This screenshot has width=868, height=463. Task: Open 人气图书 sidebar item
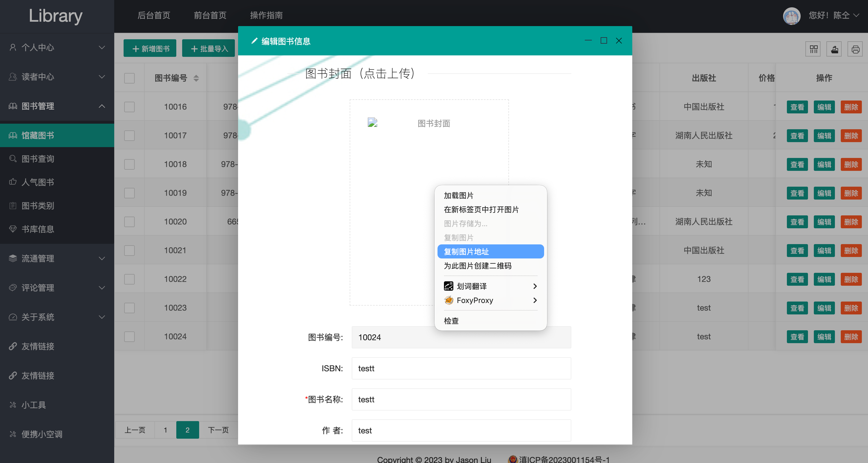click(38, 182)
